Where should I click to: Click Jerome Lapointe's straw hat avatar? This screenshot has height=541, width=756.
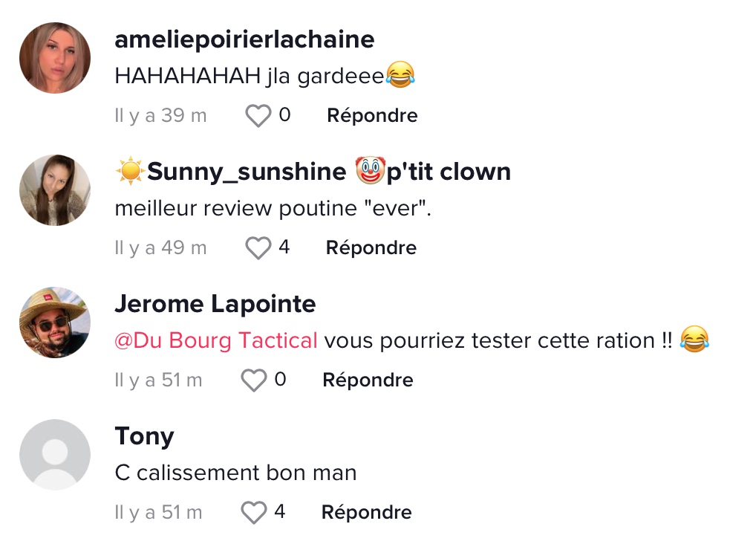coord(55,323)
